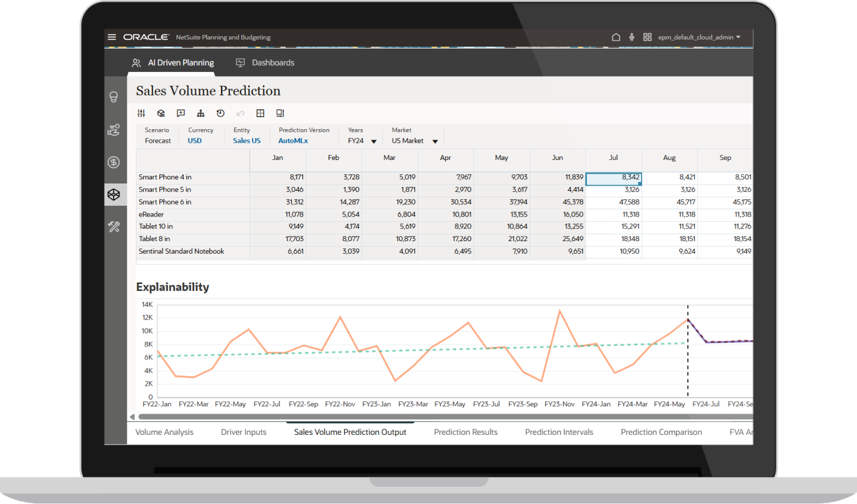Click the chart's left scroll arrow
Image resolution: width=857 pixels, height=504 pixels.
coord(133,417)
